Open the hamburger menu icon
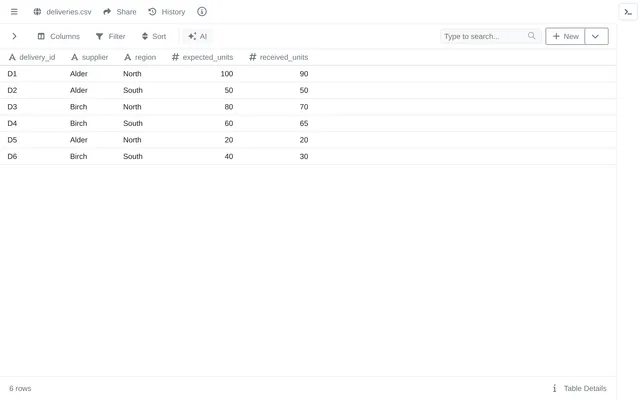The image size is (640, 400). (14, 12)
